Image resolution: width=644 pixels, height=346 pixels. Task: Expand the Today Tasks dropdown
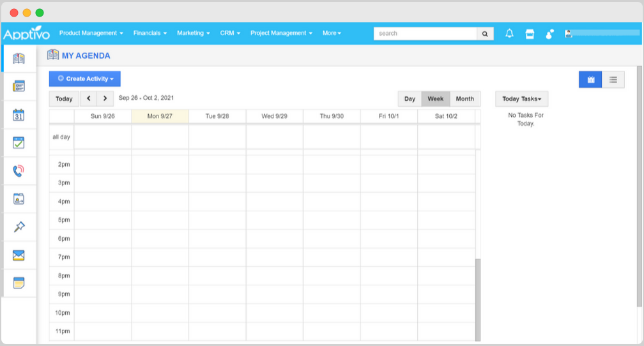(521, 99)
